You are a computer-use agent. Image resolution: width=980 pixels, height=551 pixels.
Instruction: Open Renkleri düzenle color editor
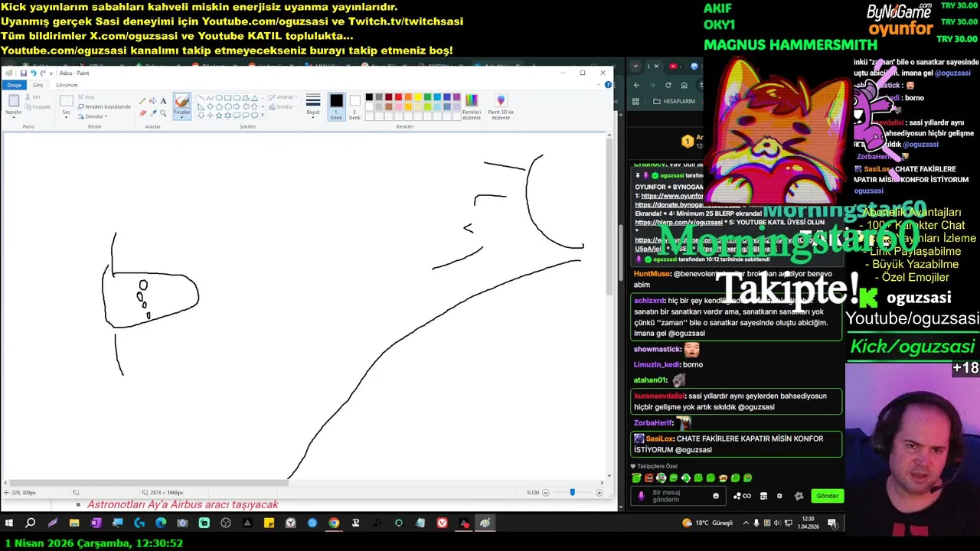472,106
